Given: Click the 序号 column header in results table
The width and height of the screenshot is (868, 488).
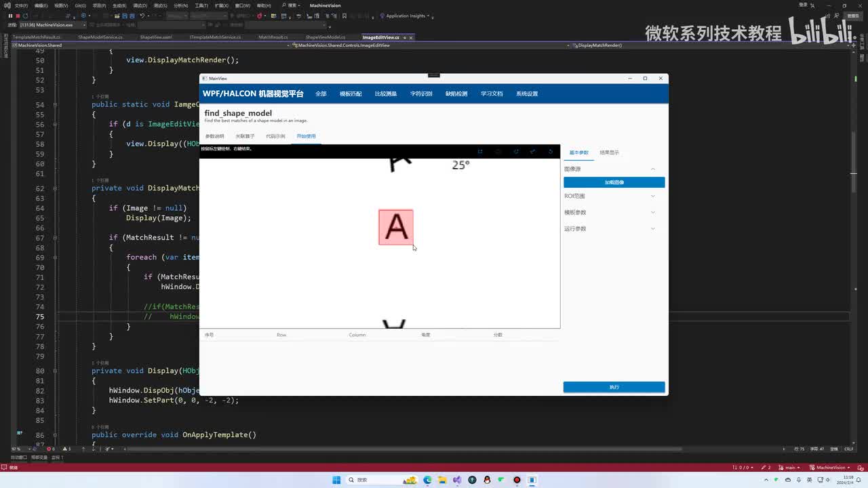Looking at the screenshot, I should pyautogui.click(x=210, y=335).
